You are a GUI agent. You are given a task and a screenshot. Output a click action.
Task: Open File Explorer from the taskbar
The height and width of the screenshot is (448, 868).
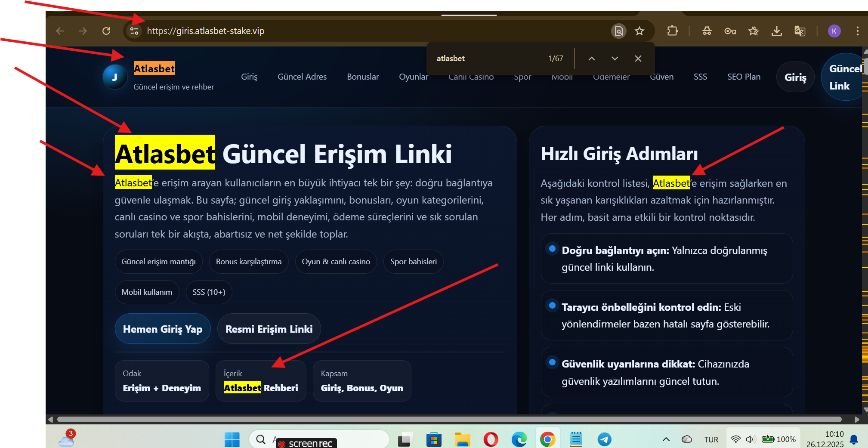(x=462, y=439)
